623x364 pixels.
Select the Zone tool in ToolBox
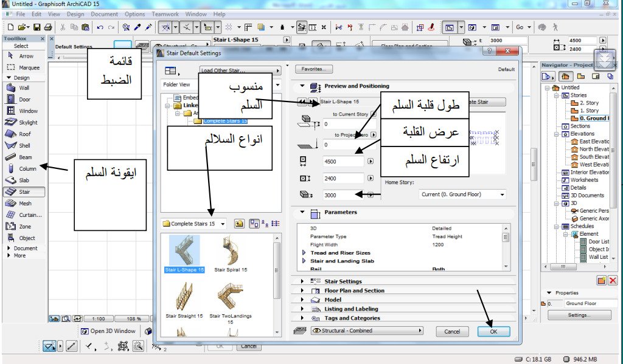pos(24,226)
